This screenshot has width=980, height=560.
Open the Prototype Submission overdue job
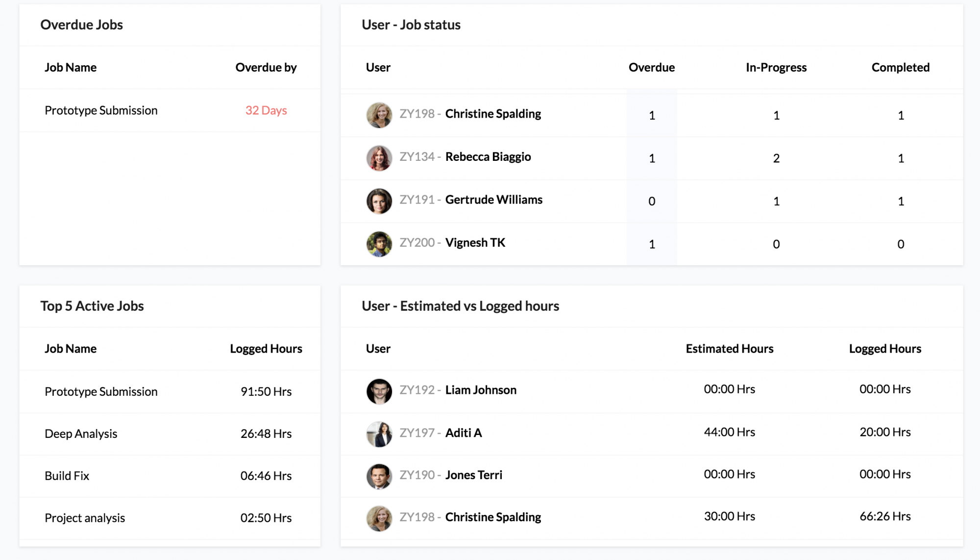point(101,110)
